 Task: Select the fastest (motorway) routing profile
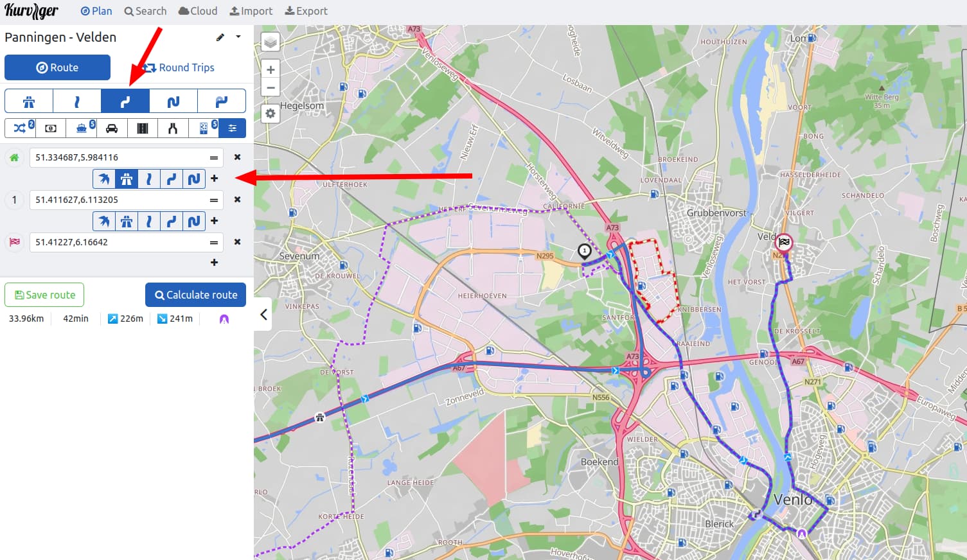(x=29, y=101)
